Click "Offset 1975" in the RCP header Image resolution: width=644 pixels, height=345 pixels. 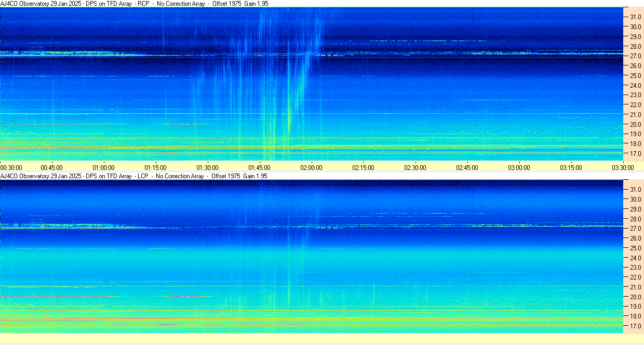(x=227, y=4)
